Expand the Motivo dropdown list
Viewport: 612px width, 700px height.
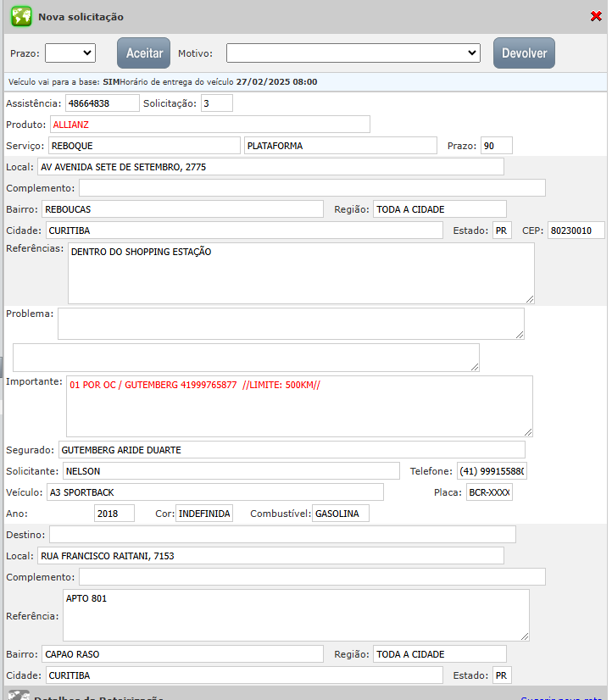(x=353, y=53)
